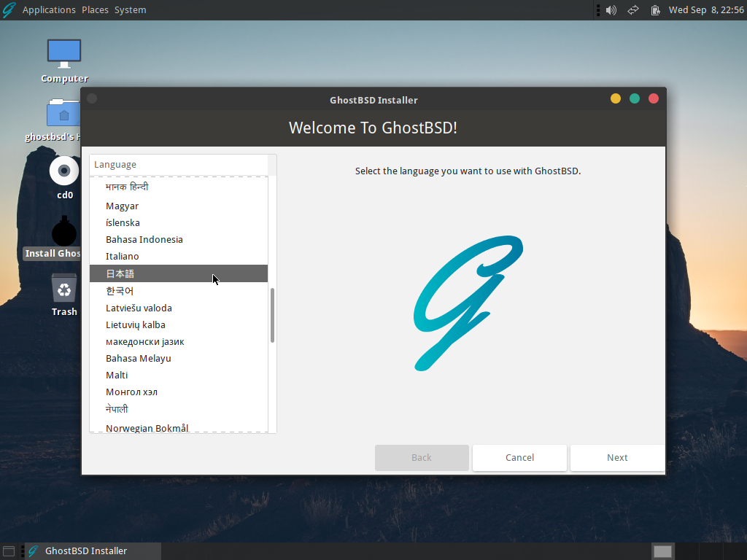Open the volume control tray icon
Image resolution: width=747 pixels, height=560 pixels.
click(611, 10)
